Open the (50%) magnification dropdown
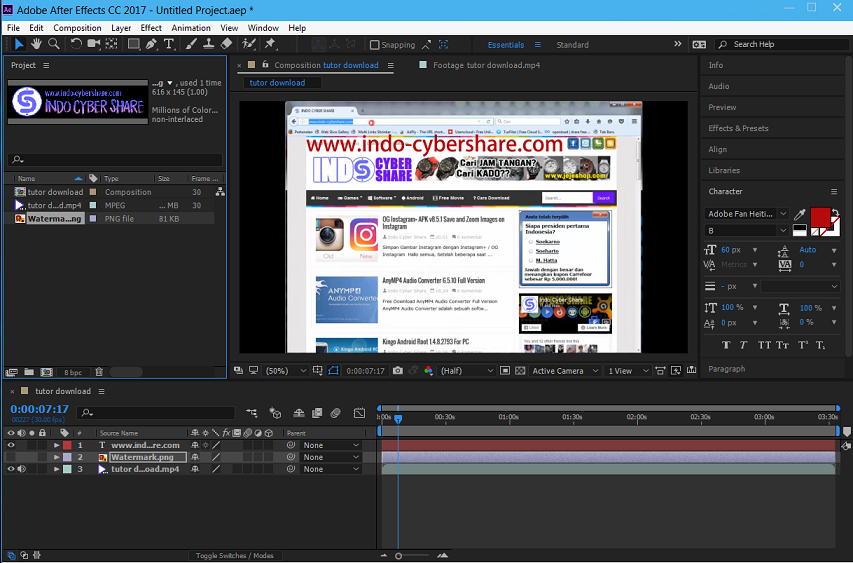Screen dimensions: 853x563 (x=285, y=370)
